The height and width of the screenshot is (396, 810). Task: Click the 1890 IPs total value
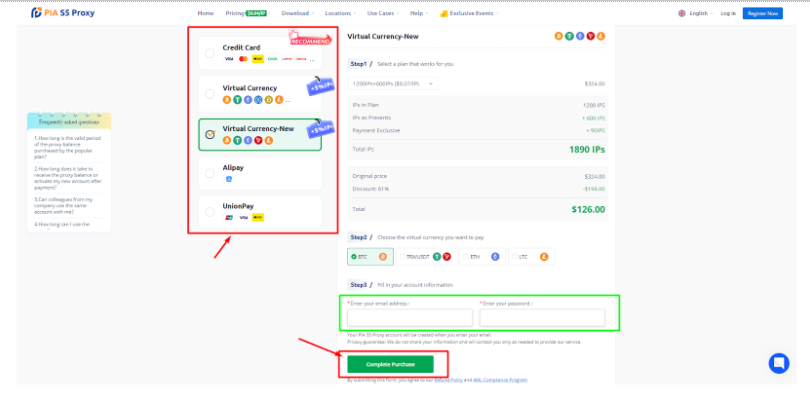[587, 150]
